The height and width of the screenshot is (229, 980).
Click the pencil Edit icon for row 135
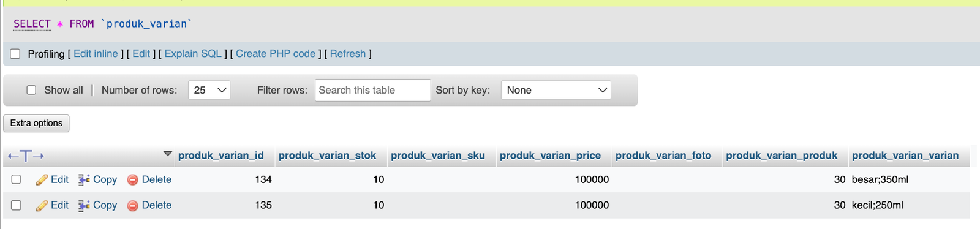pos(42,206)
